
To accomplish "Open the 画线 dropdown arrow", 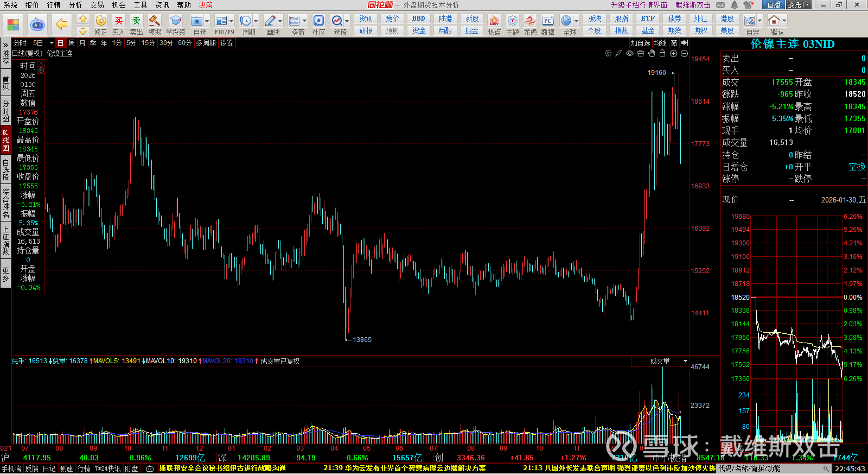I will click(280, 21).
